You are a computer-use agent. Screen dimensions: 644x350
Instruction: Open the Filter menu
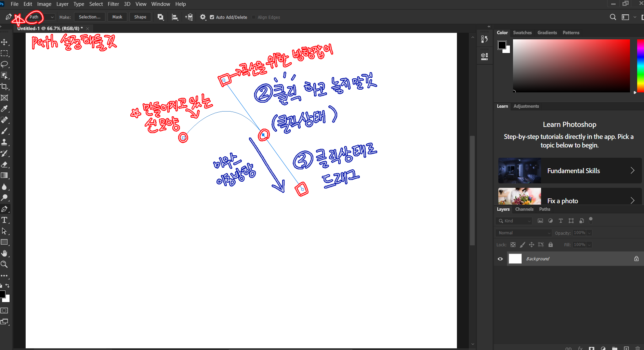point(113,4)
